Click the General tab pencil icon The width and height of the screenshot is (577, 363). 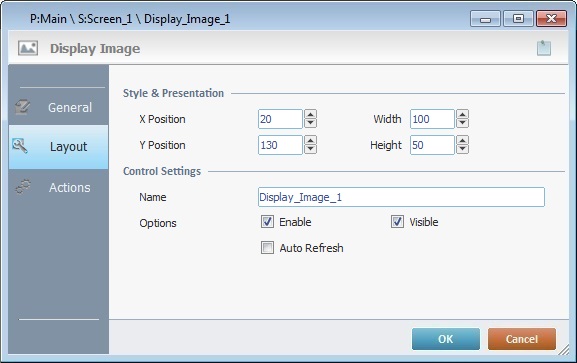tap(22, 107)
